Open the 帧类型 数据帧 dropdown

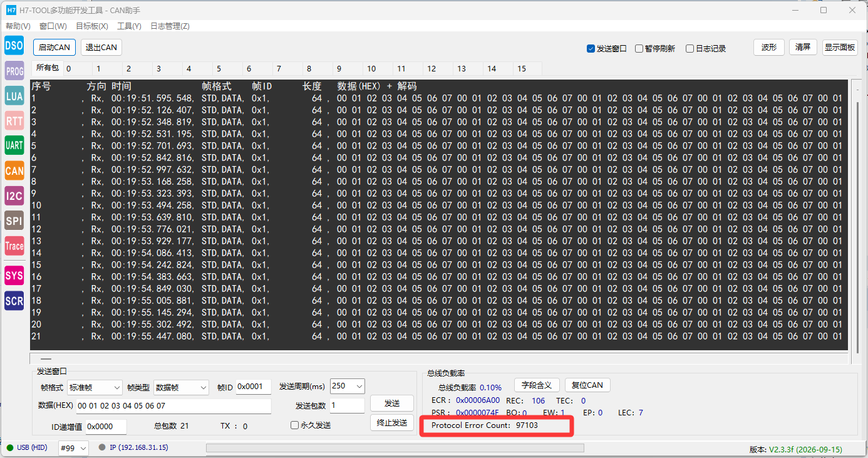tap(181, 388)
